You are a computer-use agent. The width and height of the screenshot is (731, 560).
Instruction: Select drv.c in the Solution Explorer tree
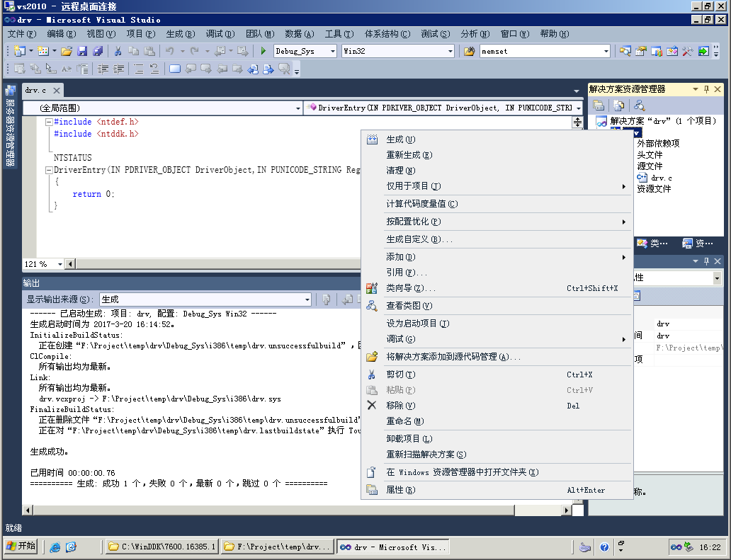pos(654,178)
